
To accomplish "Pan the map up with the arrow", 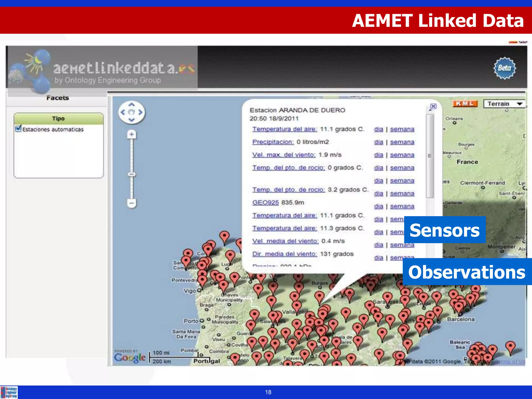I will pyautogui.click(x=132, y=105).
